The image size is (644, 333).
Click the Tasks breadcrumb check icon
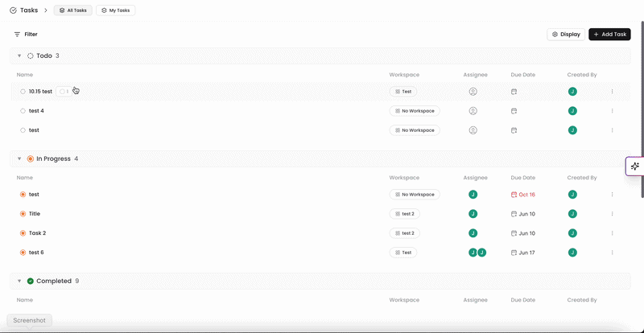tap(13, 10)
